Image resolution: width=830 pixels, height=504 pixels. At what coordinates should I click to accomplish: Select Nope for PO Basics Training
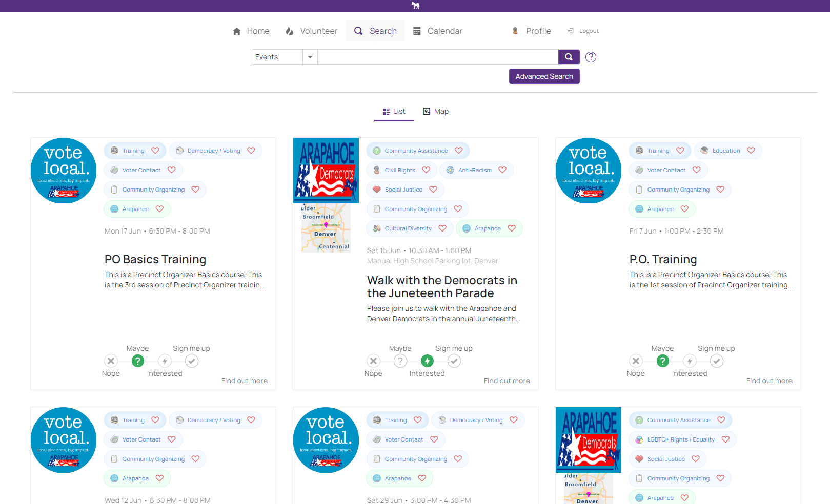point(111,361)
